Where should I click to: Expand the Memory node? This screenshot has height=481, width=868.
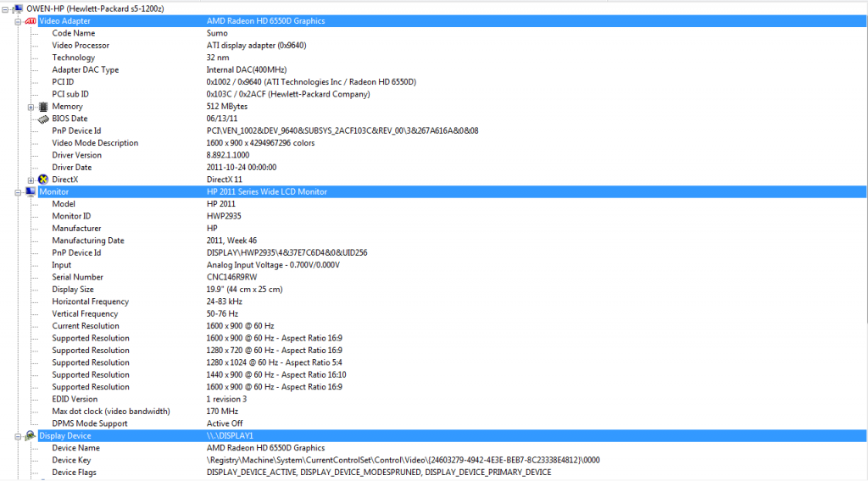click(31, 108)
